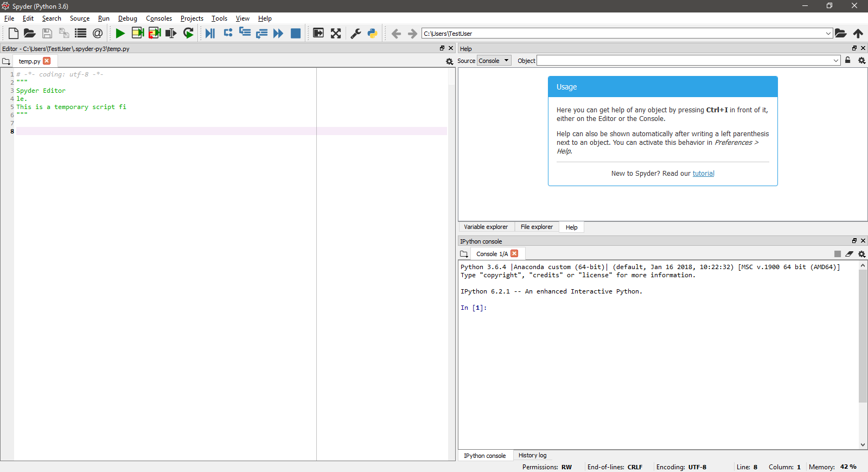Open the Run menu
The height and width of the screenshot is (472, 868).
[x=104, y=18]
